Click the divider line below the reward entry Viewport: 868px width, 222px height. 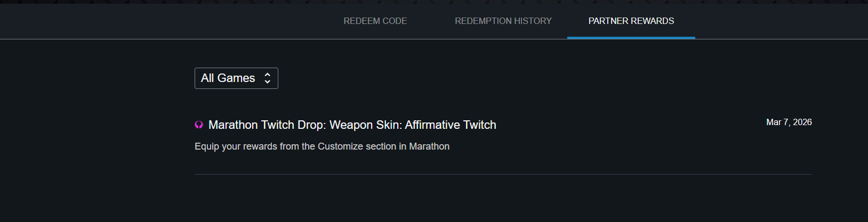pos(503,174)
